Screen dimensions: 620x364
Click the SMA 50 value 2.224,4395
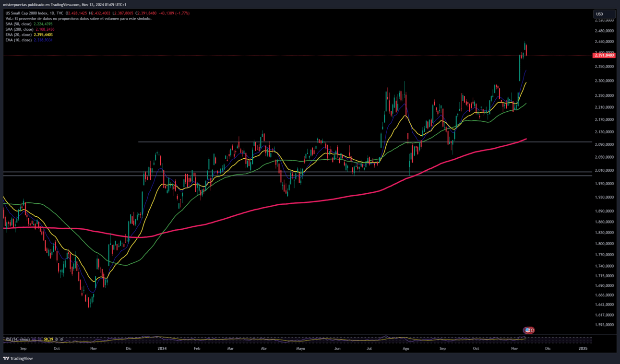point(44,24)
